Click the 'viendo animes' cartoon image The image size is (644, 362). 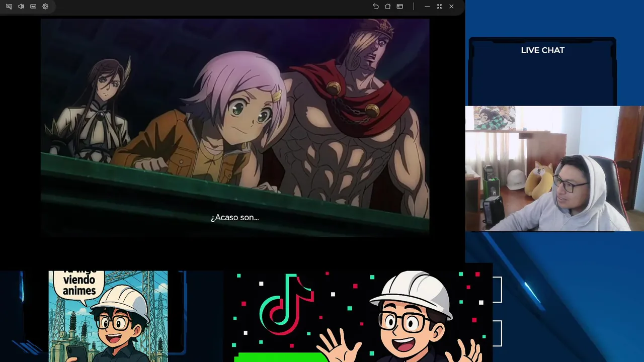[x=108, y=316]
